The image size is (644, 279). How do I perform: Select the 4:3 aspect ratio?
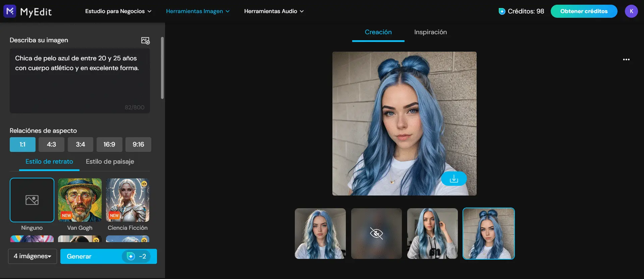[51, 145]
